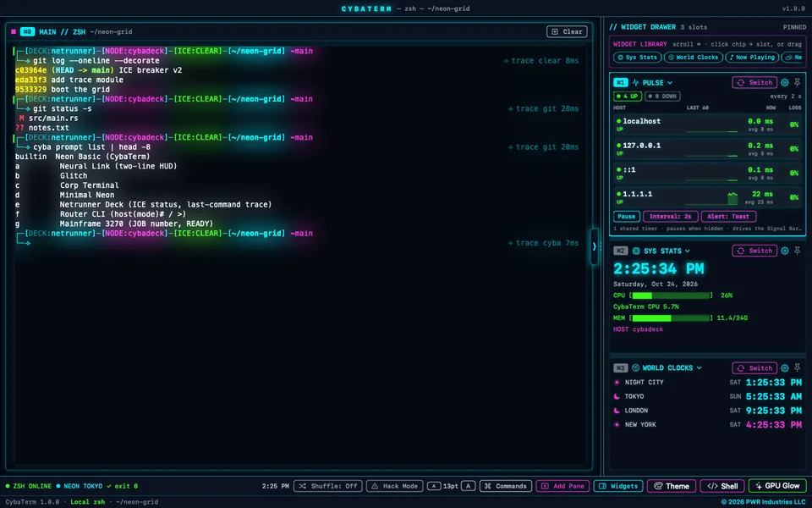Click the chip icon next to SYS STATS
This screenshot has width=812, height=508.
[x=636, y=251]
